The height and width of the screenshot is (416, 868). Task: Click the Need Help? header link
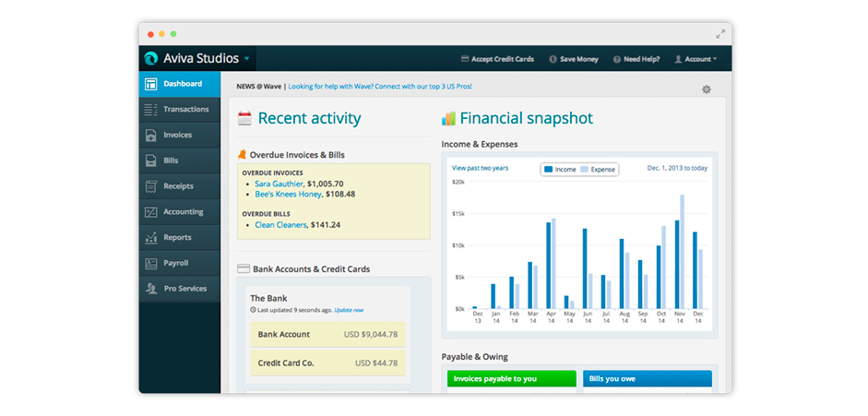[642, 59]
